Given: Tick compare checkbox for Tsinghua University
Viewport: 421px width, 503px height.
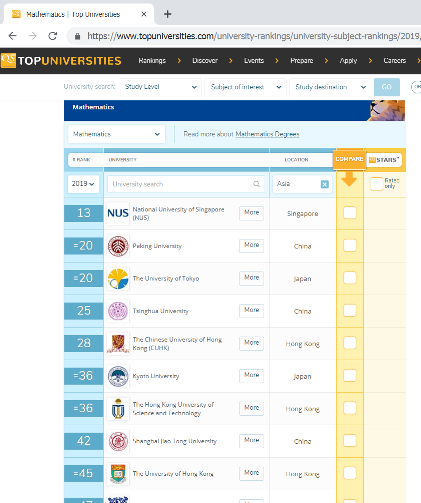Looking at the screenshot, I should [x=350, y=310].
